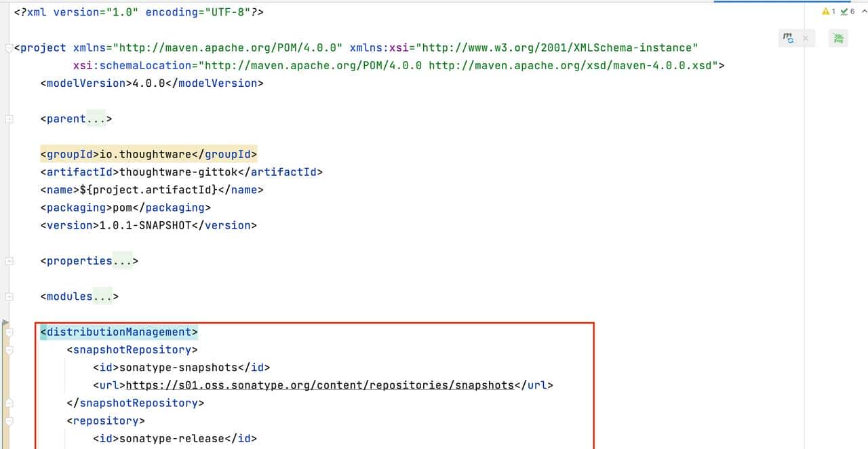Click the xmlns:xsi attribute name

click(380, 47)
